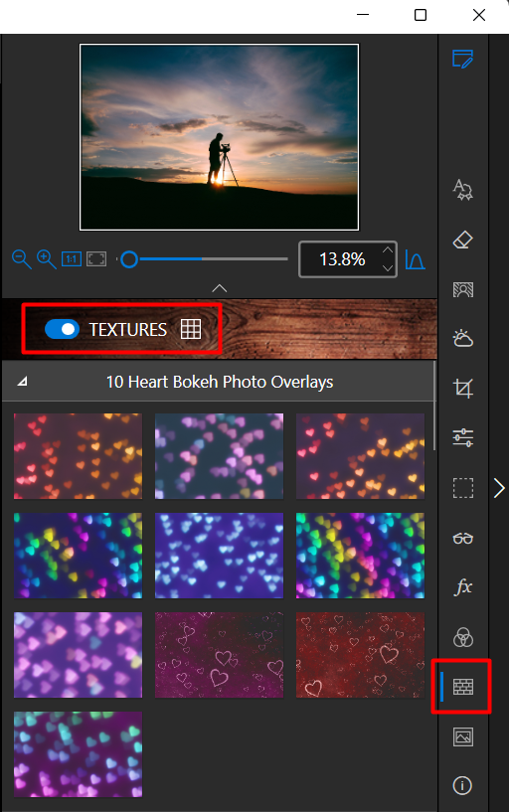Viewport: 509px width, 812px height.
Task: Click the textures list scrollbar
Action: click(x=434, y=406)
